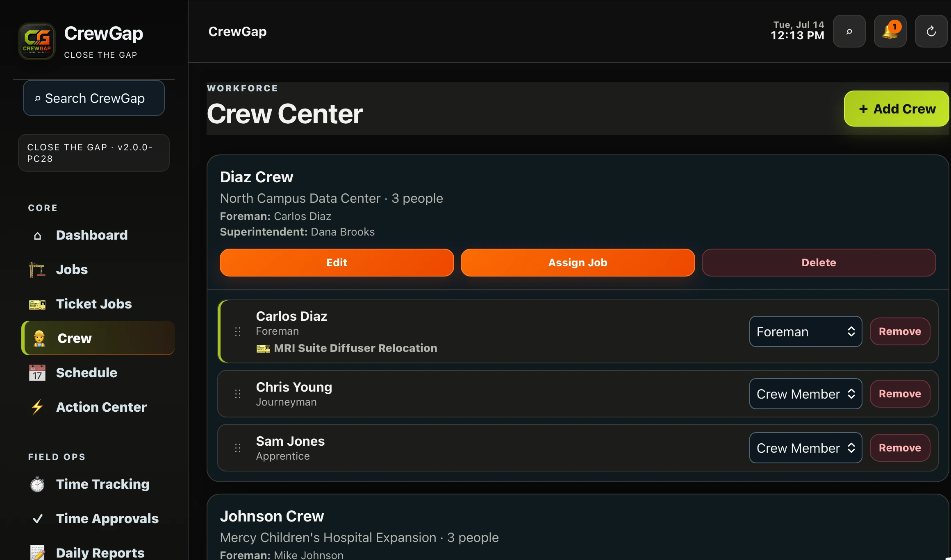Image resolution: width=951 pixels, height=560 pixels.
Task: Click the Ticket Jobs ticket icon
Action: [37, 304]
